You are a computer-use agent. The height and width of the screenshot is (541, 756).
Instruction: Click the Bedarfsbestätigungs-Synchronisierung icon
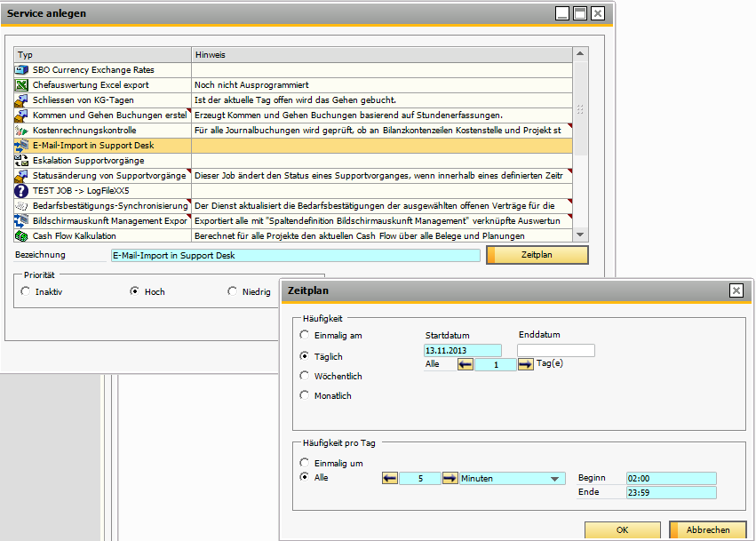(21, 206)
